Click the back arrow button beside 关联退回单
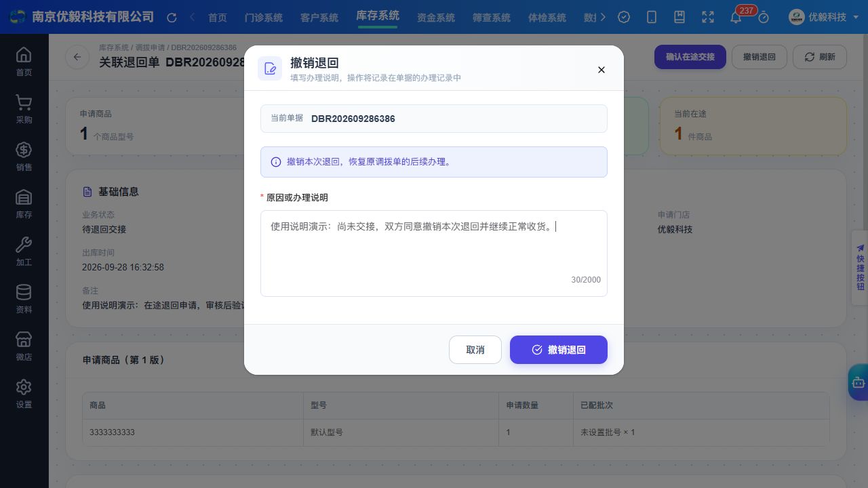 [x=77, y=57]
